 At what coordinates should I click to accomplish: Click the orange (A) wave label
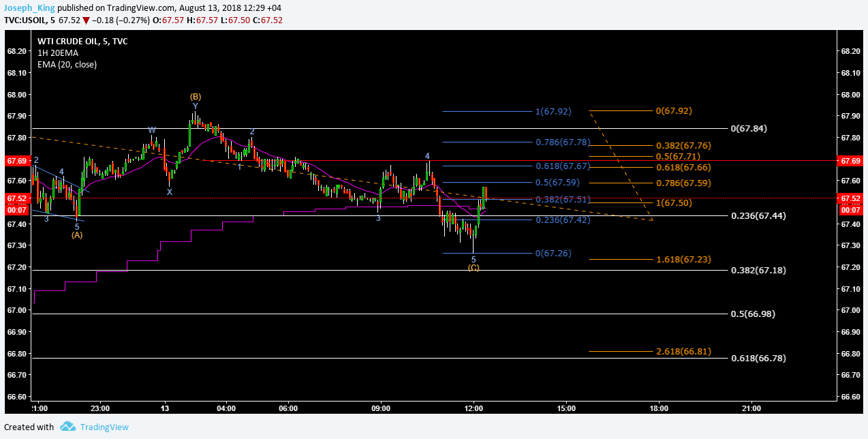click(77, 235)
